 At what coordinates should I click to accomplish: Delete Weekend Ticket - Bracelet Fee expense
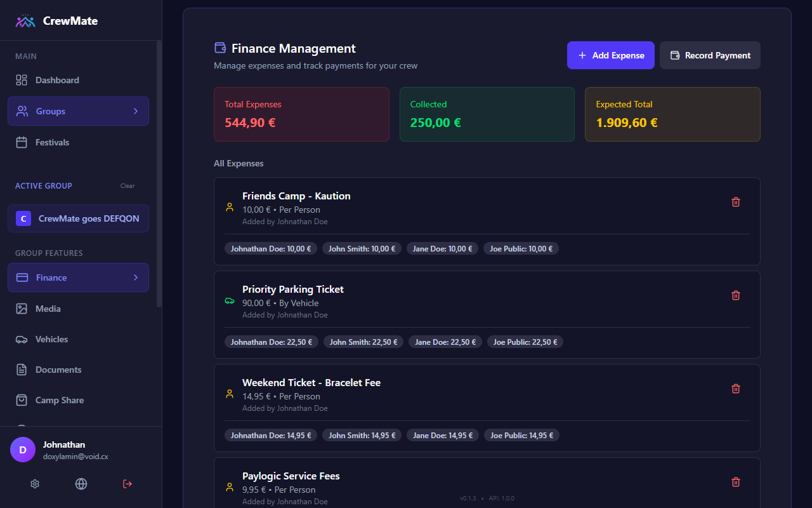[x=736, y=389]
